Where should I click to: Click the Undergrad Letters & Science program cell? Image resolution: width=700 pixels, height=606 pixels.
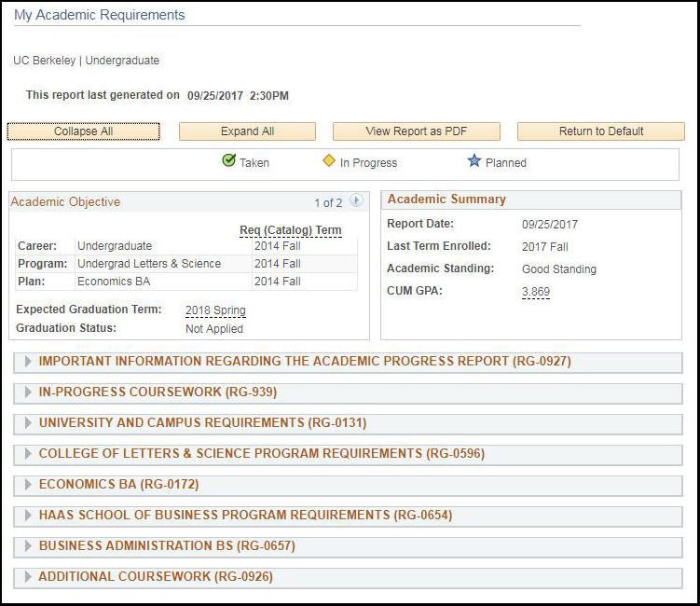[x=163, y=264]
